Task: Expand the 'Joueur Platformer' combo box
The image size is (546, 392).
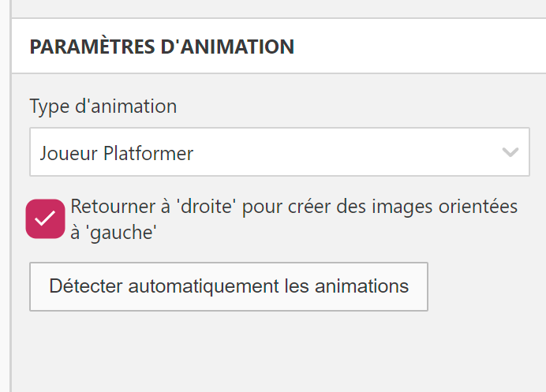Action: (x=279, y=152)
